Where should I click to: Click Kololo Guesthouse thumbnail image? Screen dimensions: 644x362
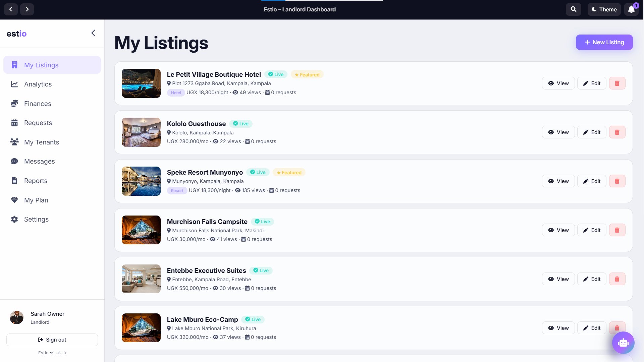[x=141, y=132]
